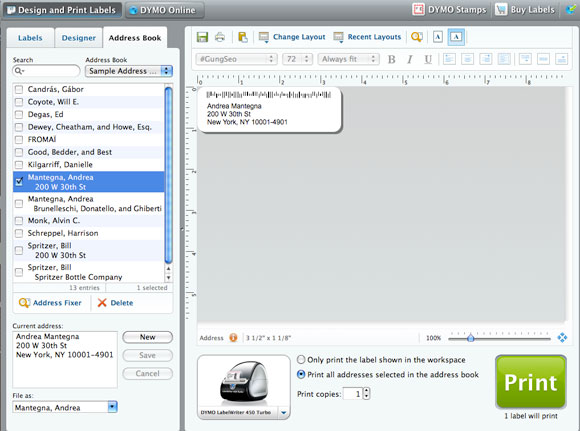Delete the selected address entry
Image resolution: width=580 pixels, height=431 pixels.
115,303
